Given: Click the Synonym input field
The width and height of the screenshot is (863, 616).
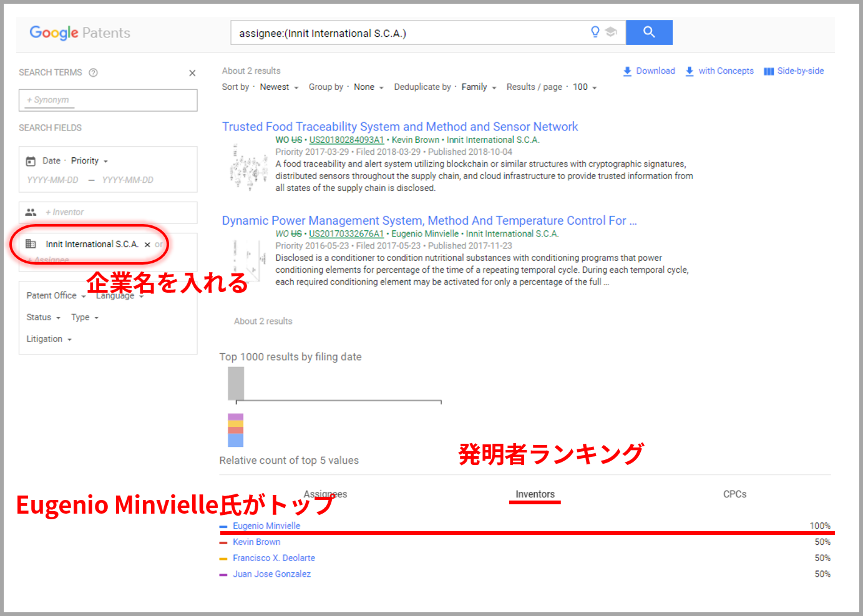Looking at the screenshot, I should (x=108, y=100).
